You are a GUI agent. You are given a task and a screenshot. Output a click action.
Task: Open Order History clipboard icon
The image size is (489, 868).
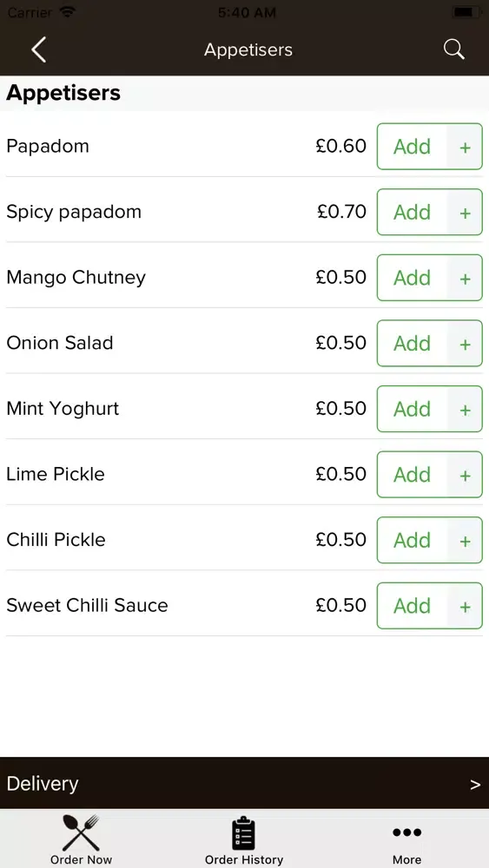pyautogui.click(x=244, y=833)
